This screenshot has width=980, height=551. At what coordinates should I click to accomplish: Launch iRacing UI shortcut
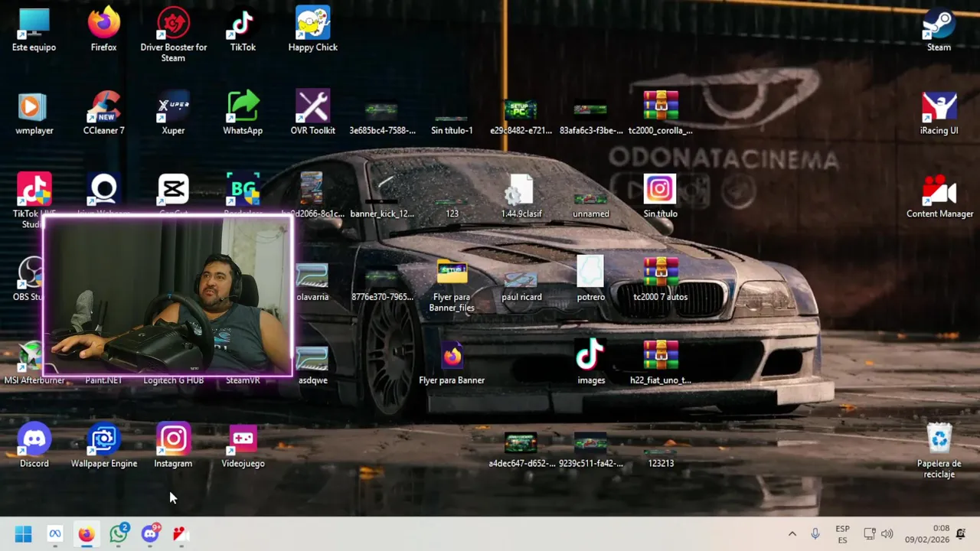click(x=939, y=112)
